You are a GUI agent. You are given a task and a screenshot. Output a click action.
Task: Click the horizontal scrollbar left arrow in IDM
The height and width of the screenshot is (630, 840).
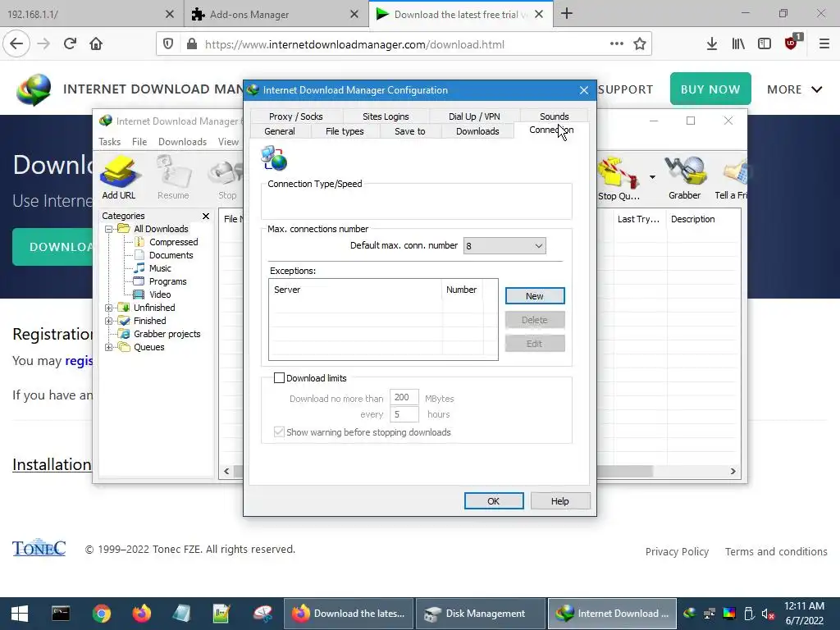226,472
